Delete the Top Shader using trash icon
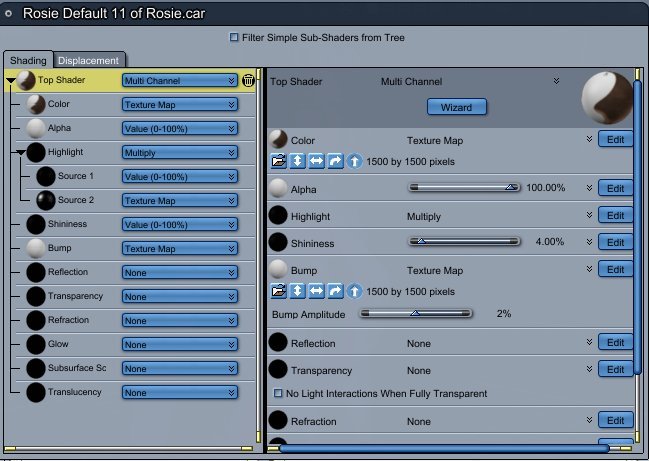The height and width of the screenshot is (461, 649). (248, 80)
